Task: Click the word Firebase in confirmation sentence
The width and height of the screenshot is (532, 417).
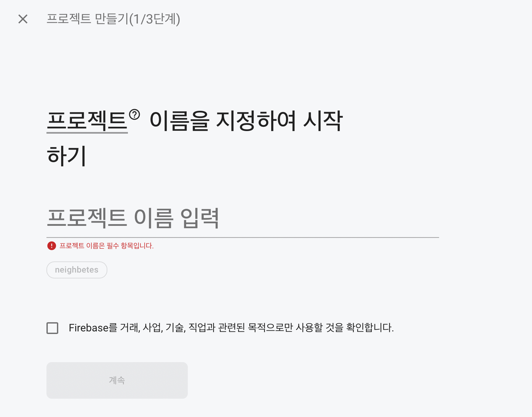Action: point(88,328)
